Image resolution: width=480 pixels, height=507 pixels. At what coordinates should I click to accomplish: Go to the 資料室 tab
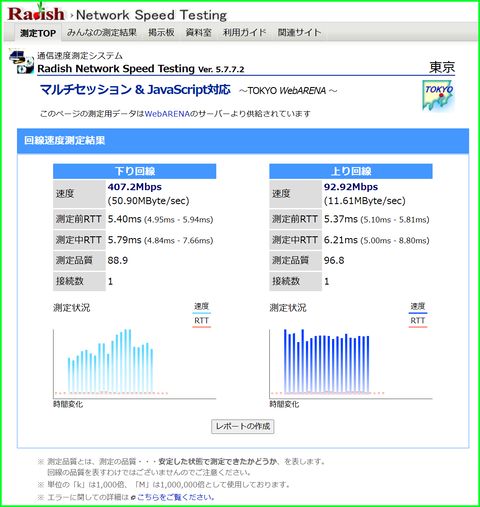[199, 32]
